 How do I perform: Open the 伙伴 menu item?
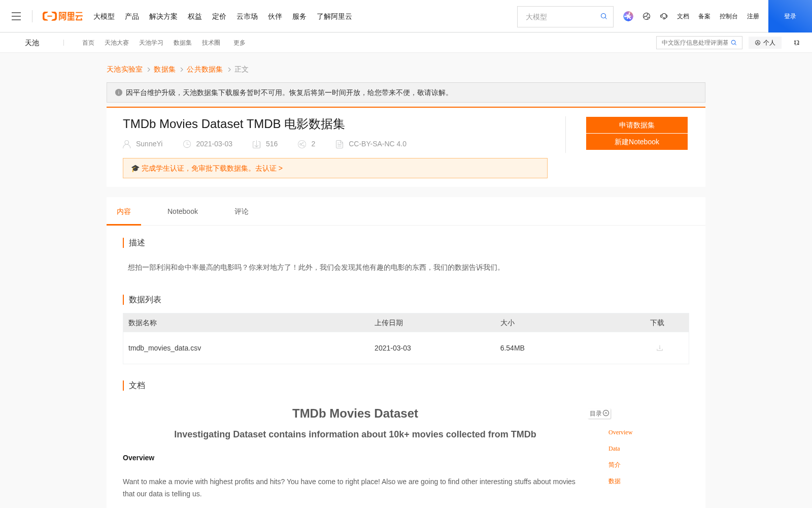tap(275, 16)
